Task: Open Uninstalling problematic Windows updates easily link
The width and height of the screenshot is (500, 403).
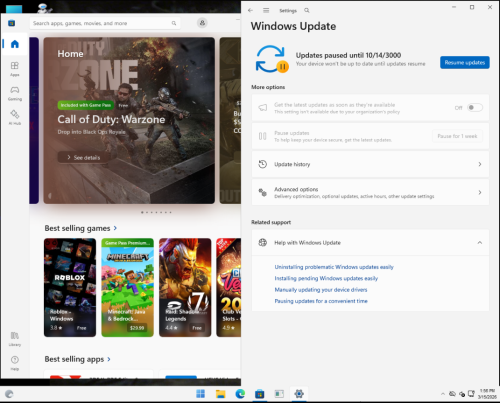Action: [x=334, y=267]
